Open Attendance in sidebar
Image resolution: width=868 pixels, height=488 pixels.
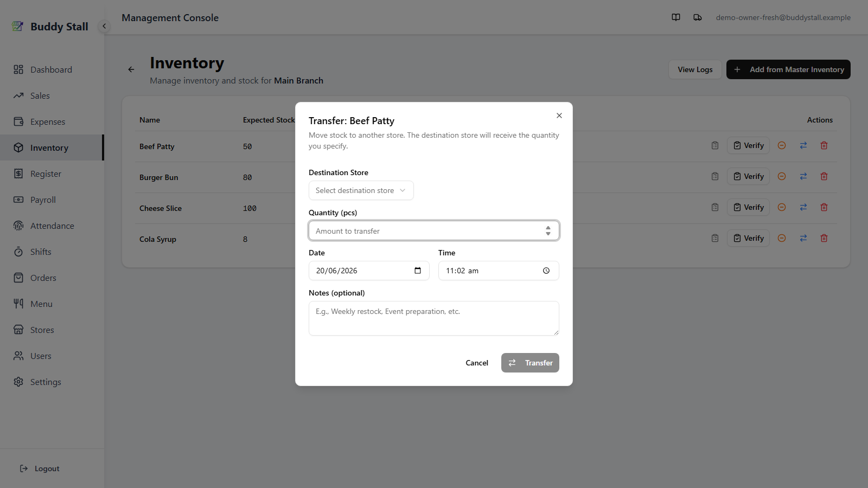[52, 226]
